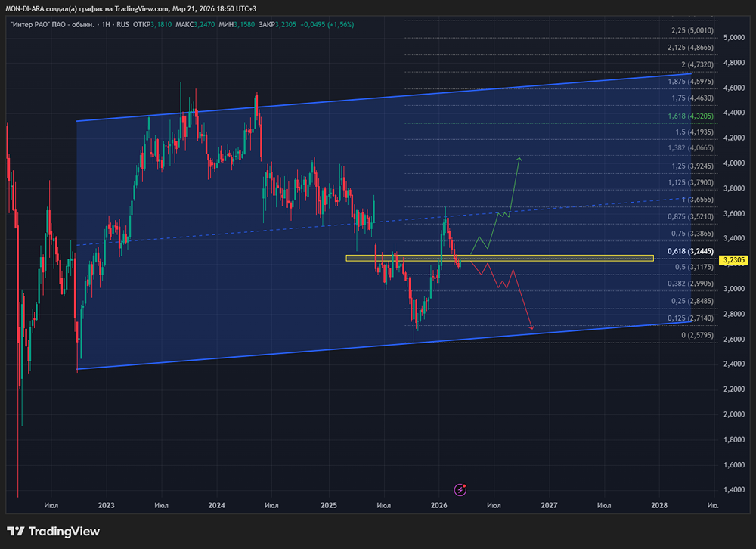
Task: Click price axis label 3,4000
Action: (734, 238)
